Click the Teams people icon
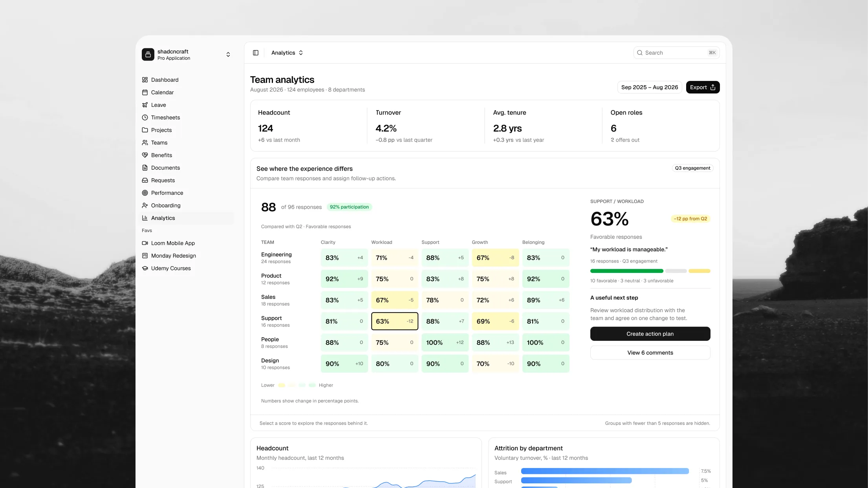The width and height of the screenshot is (868, 488). [145, 143]
